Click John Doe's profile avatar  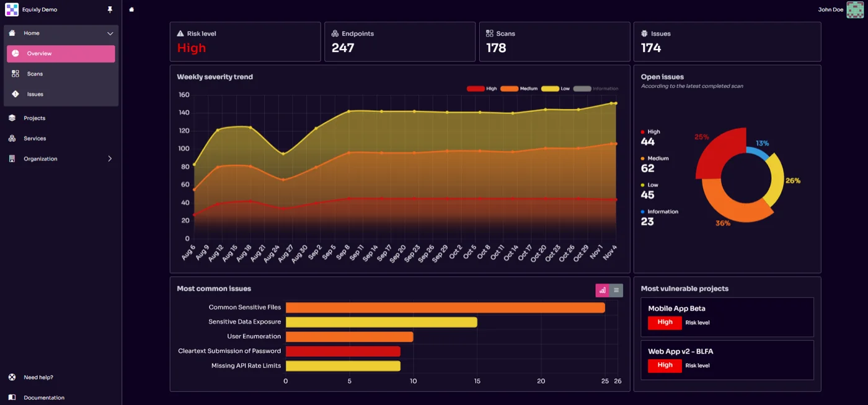pyautogui.click(x=855, y=10)
